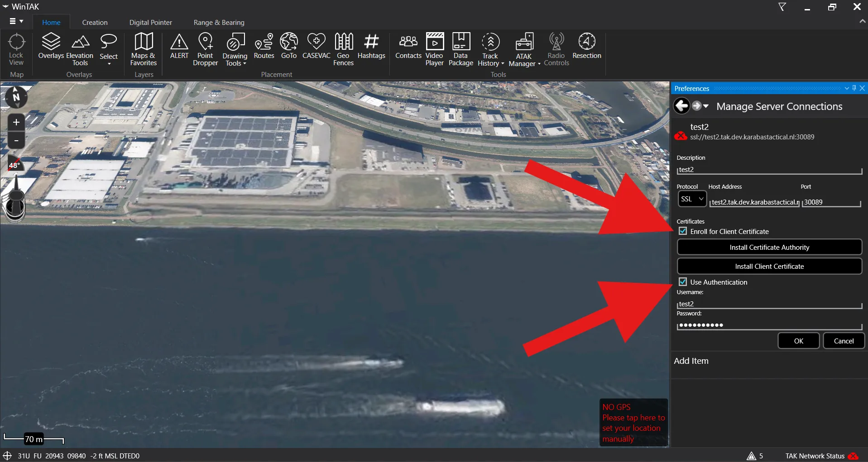The height and width of the screenshot is (462, 868).
Task: Open the Preferences panel options dropdown
Action: [847, 88]
